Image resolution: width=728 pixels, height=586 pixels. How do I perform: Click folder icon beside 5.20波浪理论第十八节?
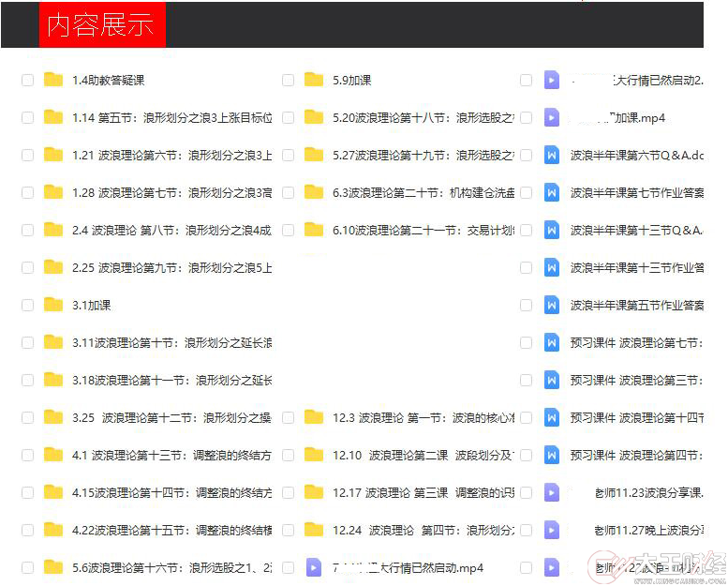(314, 117)
